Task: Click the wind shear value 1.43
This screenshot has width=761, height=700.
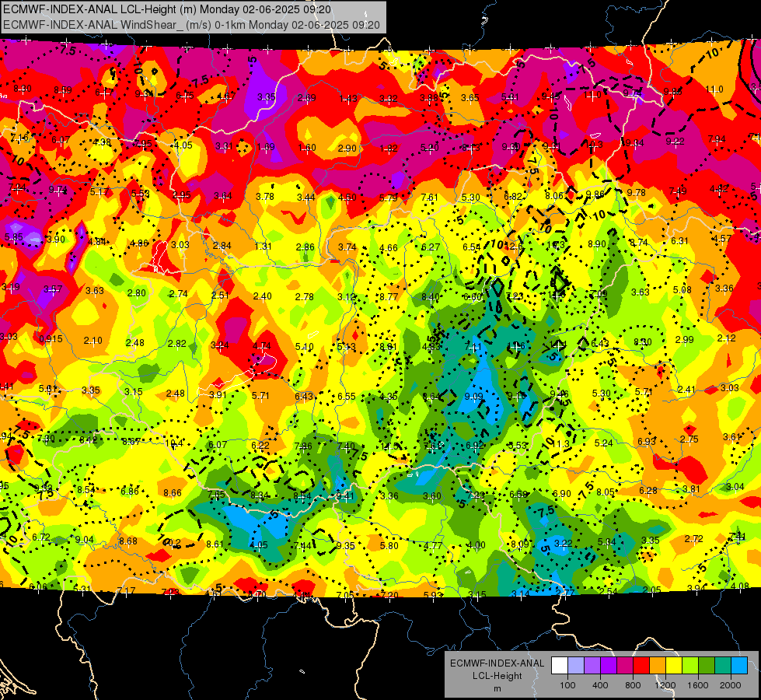Action: [348, 99]
